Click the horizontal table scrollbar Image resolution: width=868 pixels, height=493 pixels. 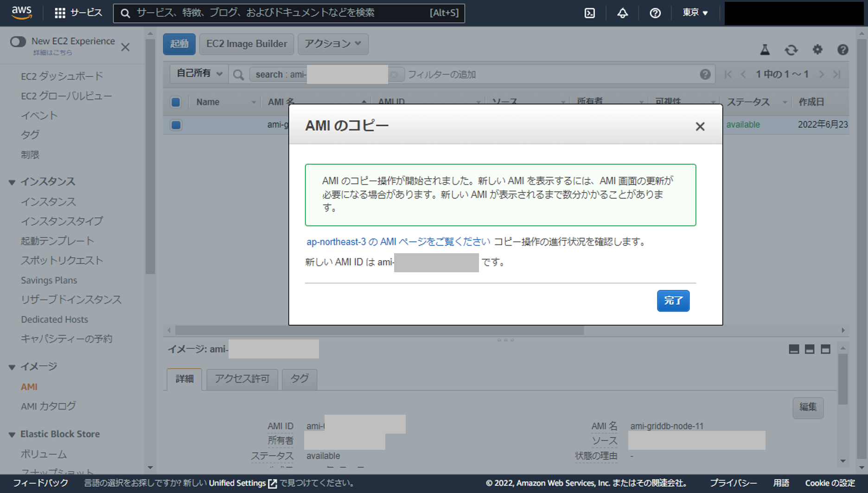[x=379, y=330]
